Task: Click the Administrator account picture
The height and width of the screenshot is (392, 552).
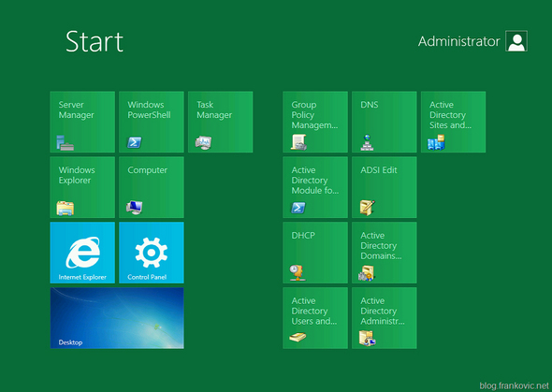Action: [x=516, y=41]
